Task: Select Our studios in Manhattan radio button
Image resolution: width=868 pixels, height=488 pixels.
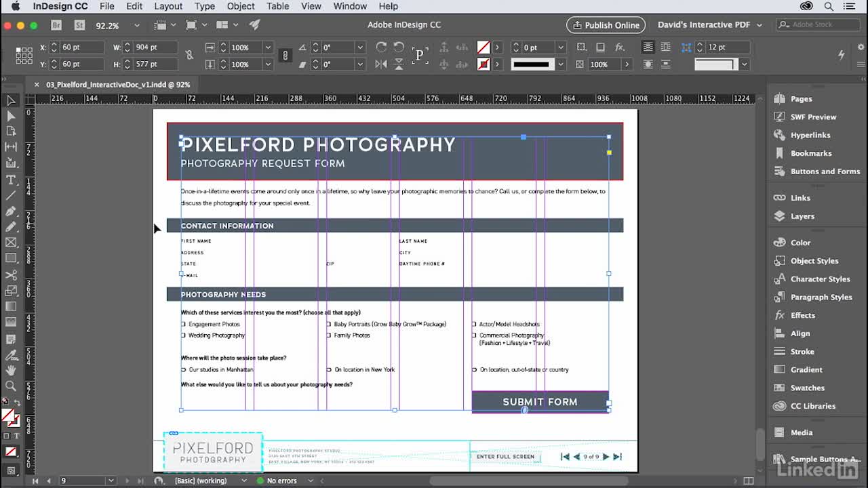Action: (183, 369)
